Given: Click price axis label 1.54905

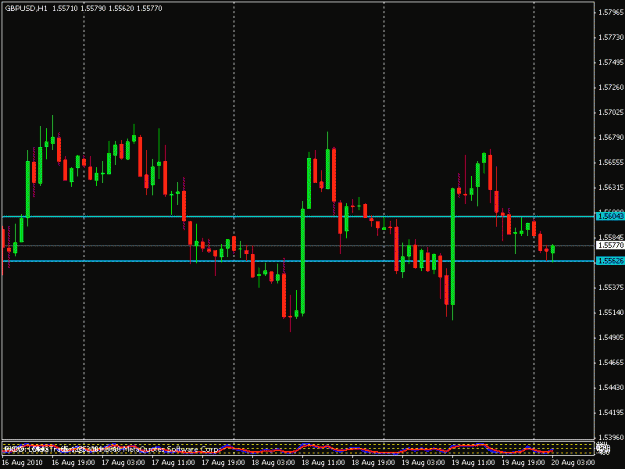Looking at the screenshot, I should click(611, 338).
